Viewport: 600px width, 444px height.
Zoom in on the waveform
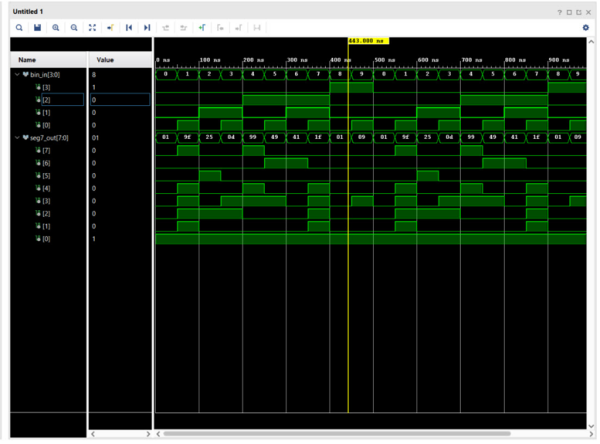(55, 28)
